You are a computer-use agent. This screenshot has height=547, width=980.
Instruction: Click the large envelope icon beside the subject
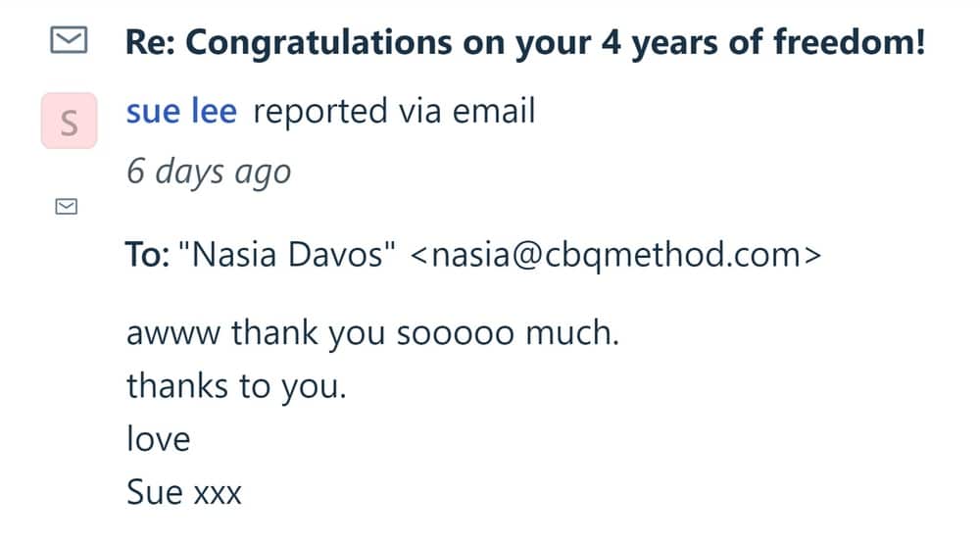tap(68, 40)
